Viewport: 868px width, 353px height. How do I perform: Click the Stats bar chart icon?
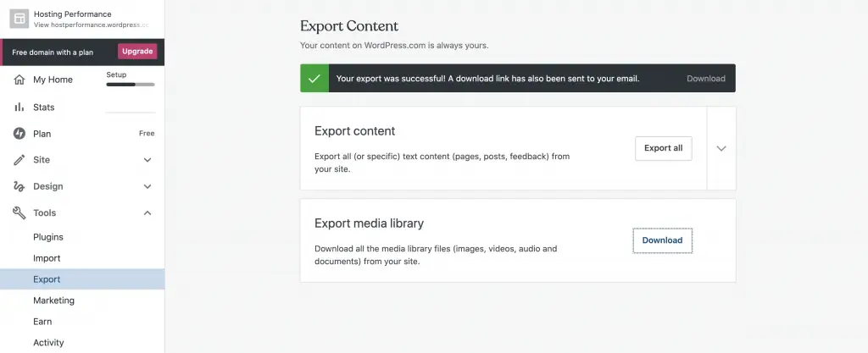[19, 108]
